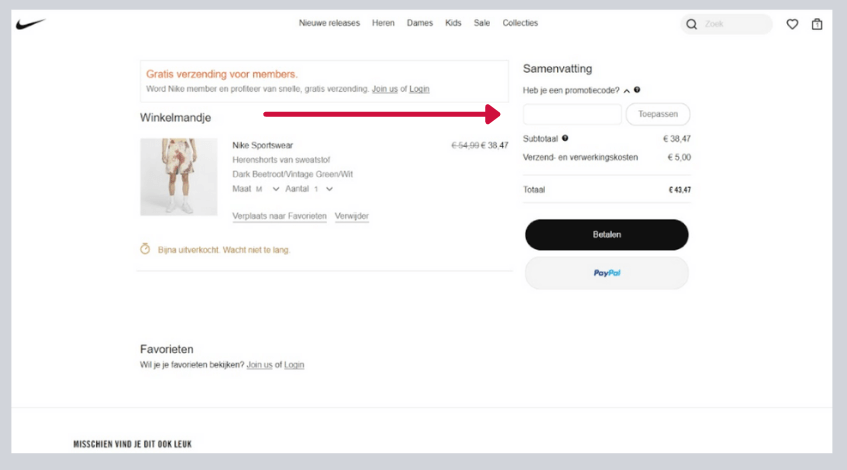Pay with the PayPal button
The height and width of the screenshot is (470, 847).
(606, 272)
